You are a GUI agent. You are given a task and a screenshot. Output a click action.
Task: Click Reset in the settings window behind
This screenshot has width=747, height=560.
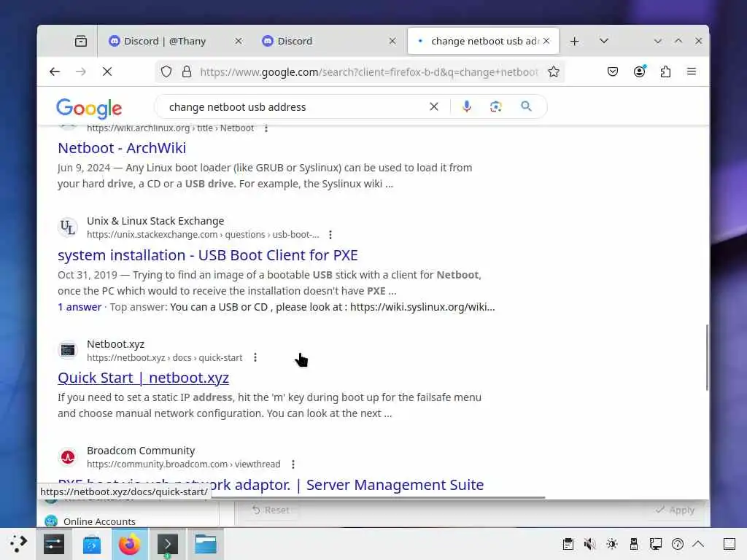coord(271,510)
